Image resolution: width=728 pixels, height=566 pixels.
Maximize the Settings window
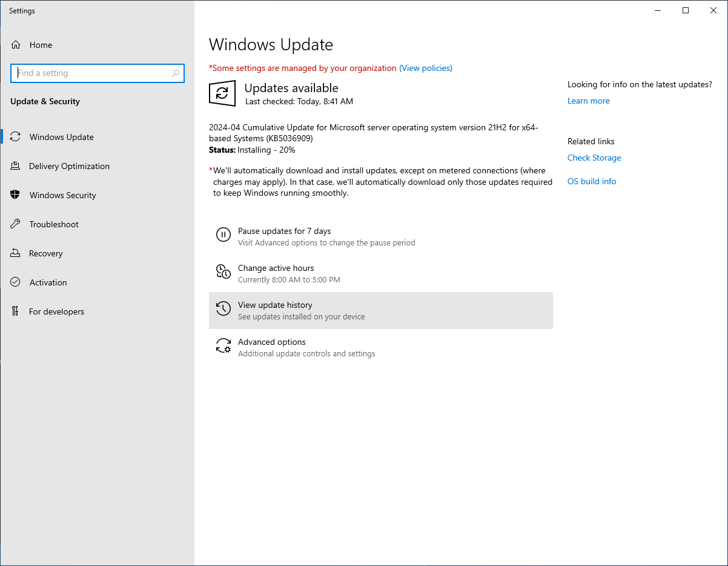686,10
